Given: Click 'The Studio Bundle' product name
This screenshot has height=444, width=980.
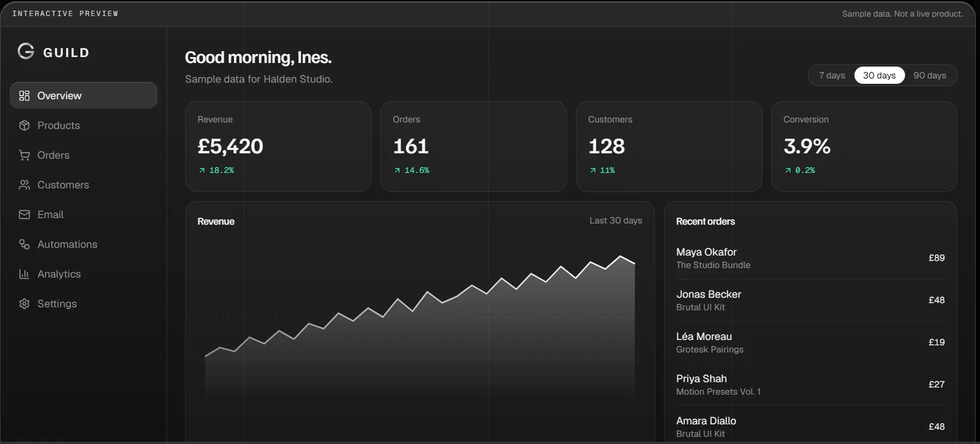Looking at the screenshot, I should click(x=713, y=265).
